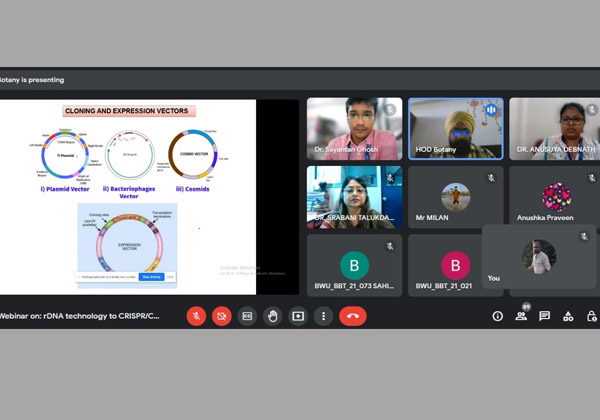This screenshot has width=600, height=420.
Task: Open the chat panel
Action: tap(545, 316)
